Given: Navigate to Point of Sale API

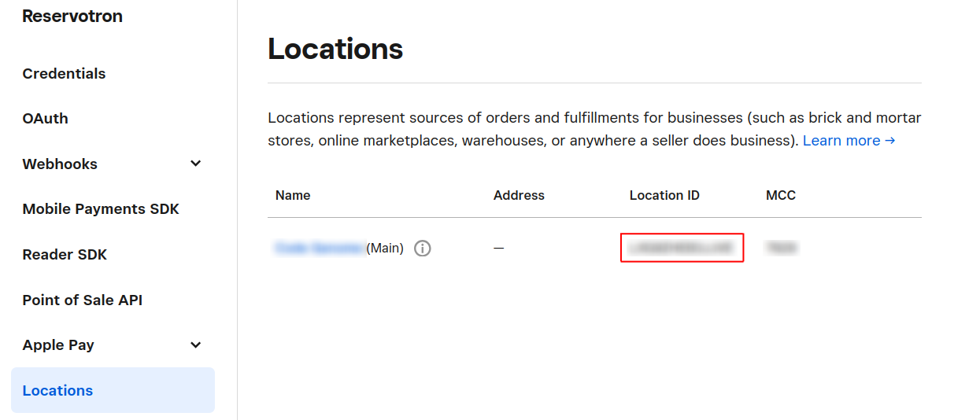Looking at the screenshot, I should (x=83, y=300).
